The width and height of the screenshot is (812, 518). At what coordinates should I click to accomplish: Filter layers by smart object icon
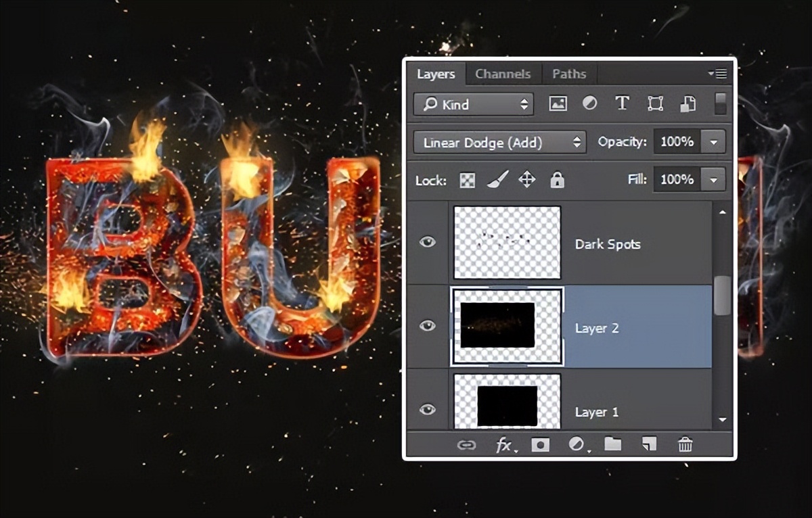point(687,104)
